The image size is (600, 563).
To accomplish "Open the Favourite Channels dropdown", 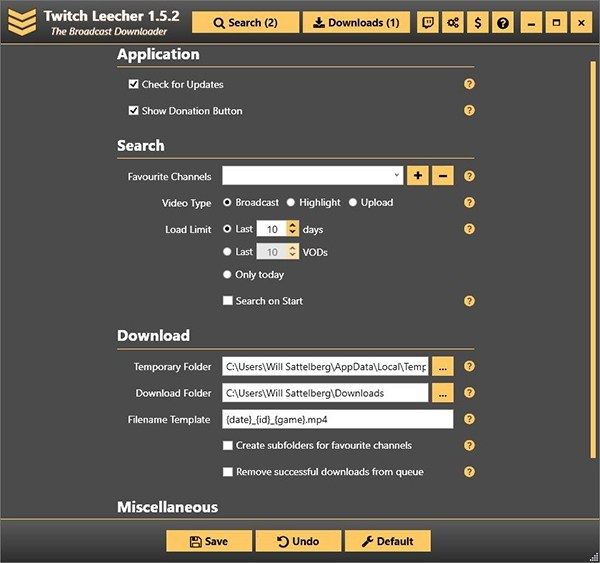I will [396, 175].
